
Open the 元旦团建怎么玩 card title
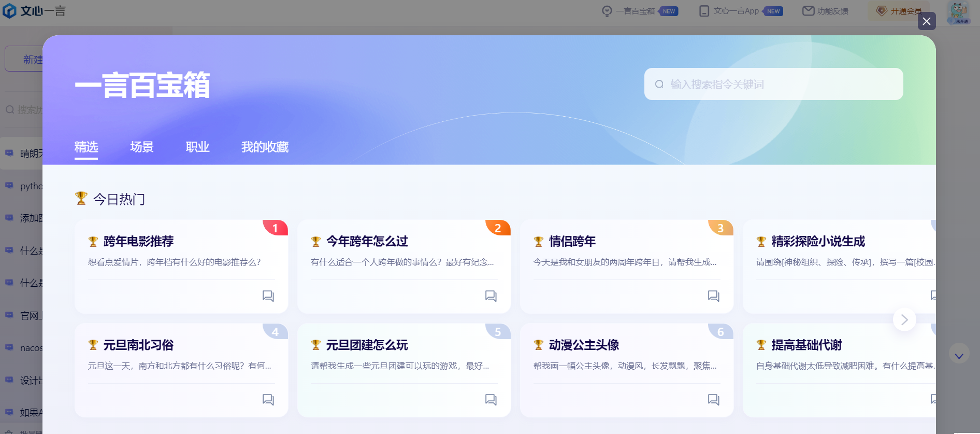pos(367,345)
